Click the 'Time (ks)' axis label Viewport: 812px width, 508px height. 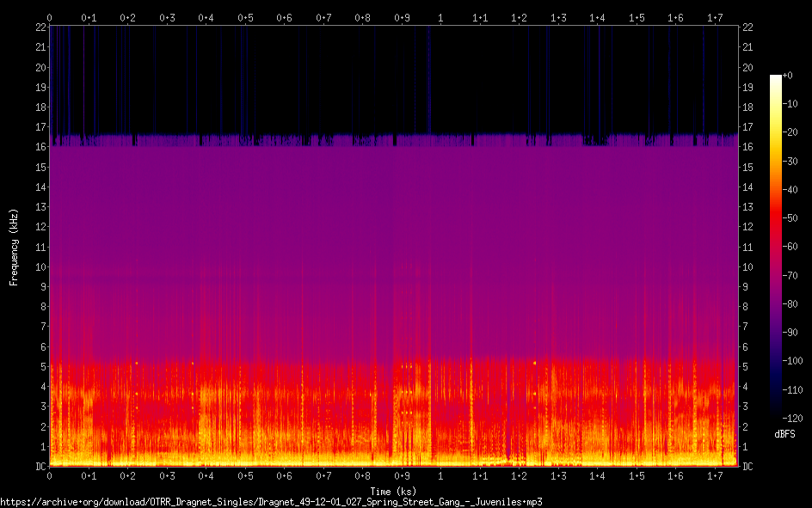coord(393,492)
